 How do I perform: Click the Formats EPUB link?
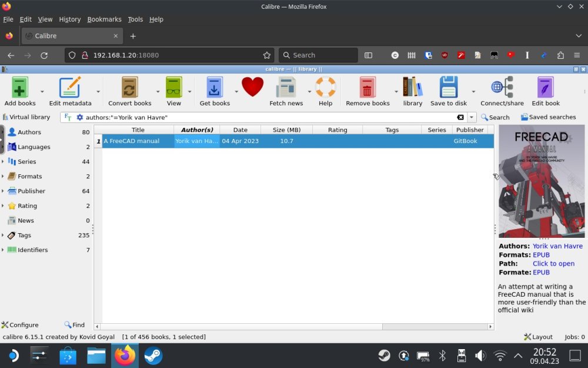tap(541, 254)
